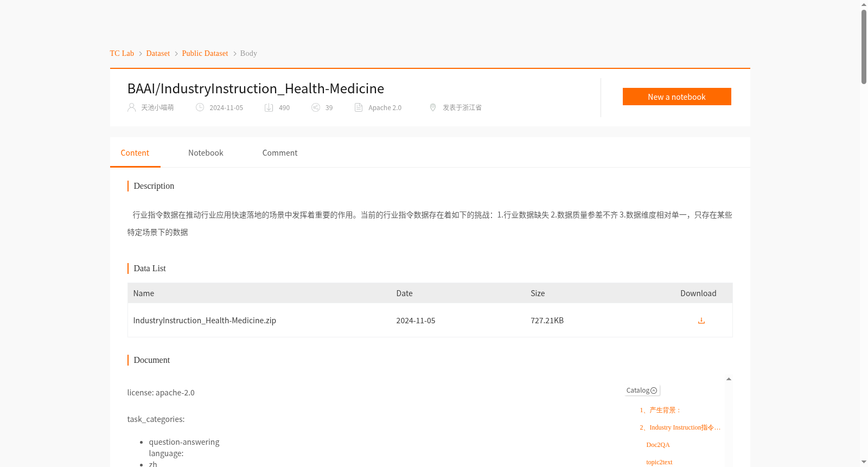Click the Size column header
The height and width of the screenshot is (467, 868).
pos(538,293)
